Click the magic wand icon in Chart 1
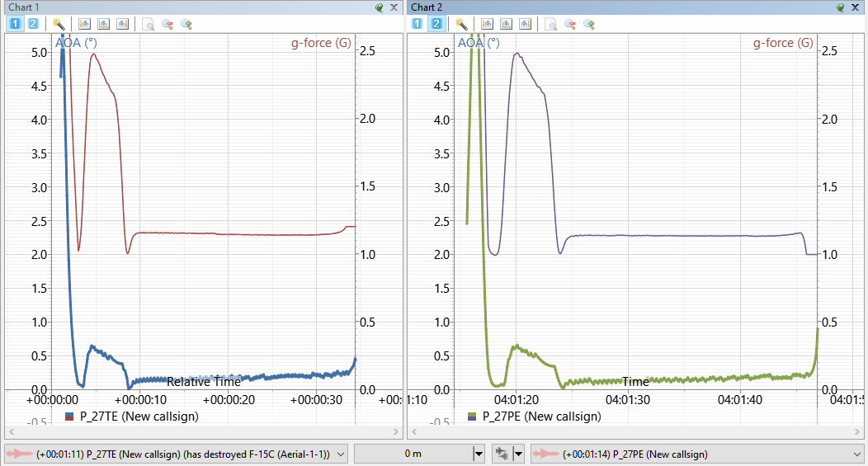 point(59,24)
